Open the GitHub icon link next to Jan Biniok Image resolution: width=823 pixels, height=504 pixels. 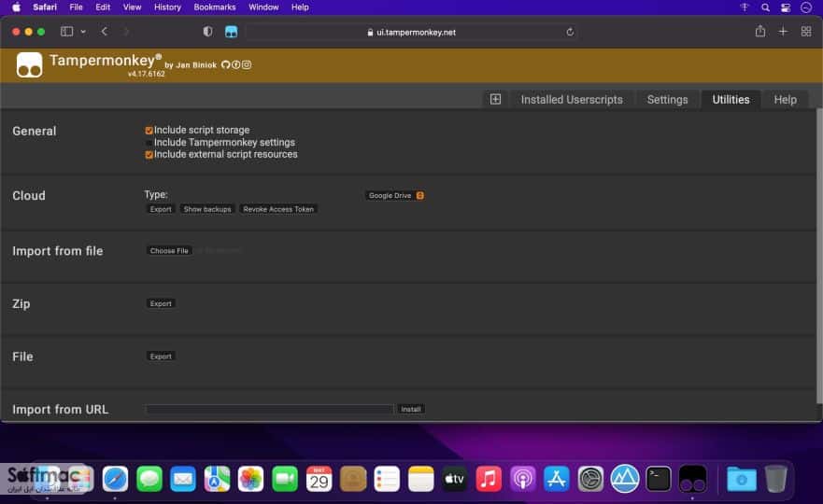(226, 64)
